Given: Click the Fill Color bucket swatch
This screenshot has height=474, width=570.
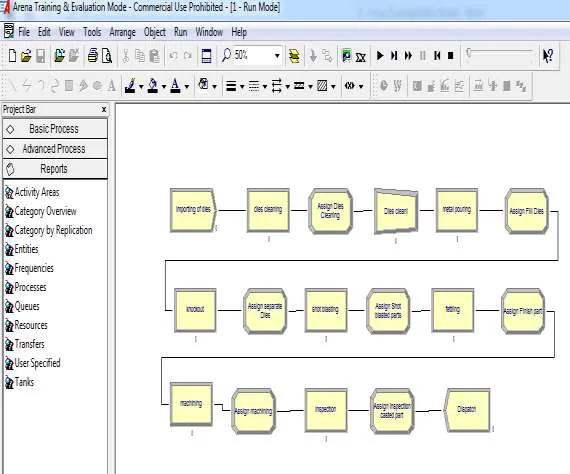Looking at the screenshot, I should click(x=153, y=86).
